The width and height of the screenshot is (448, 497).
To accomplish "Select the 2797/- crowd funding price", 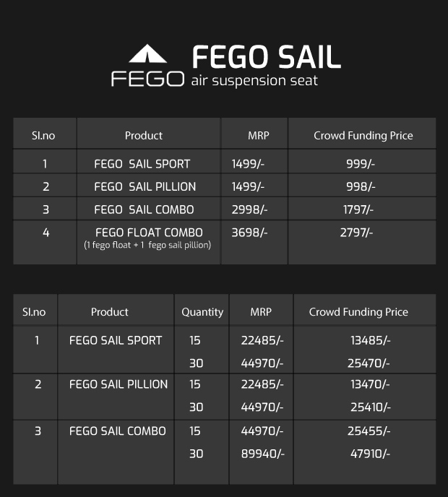I will click(357, 233).
